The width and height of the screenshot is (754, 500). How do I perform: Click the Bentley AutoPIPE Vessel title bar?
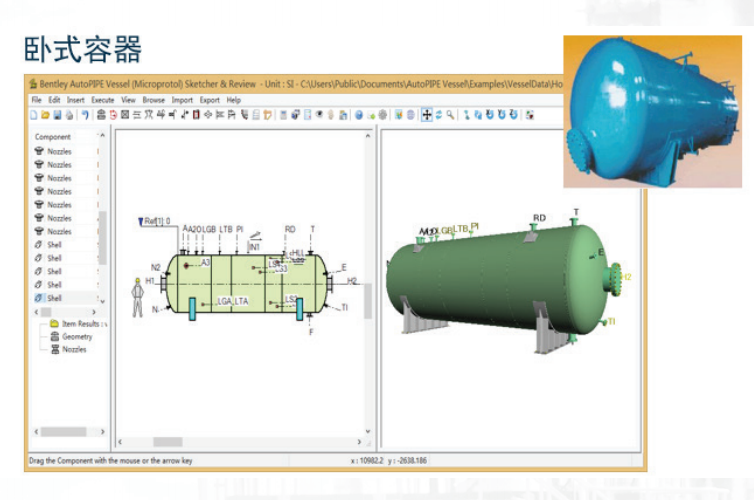pyautogui.click(x=296, y=84)
